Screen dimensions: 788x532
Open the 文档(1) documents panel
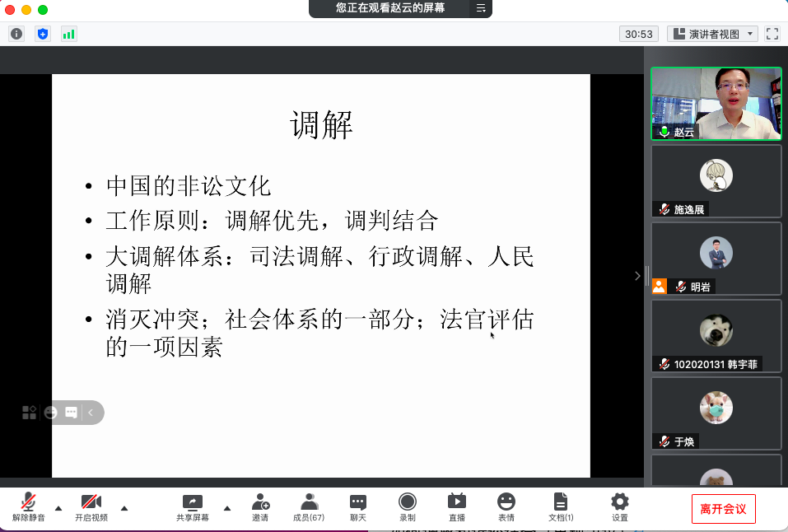[x=561, y=506]
